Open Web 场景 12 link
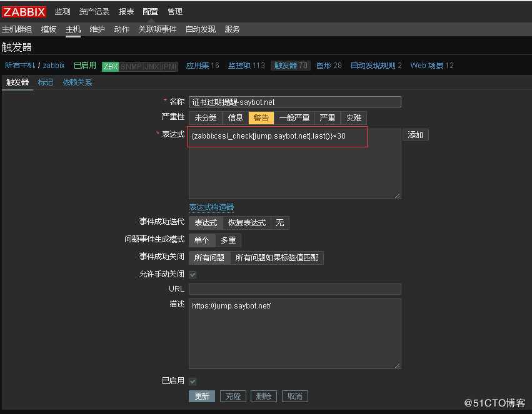This screenshot has height=414, width=532. tap(431, 66)
